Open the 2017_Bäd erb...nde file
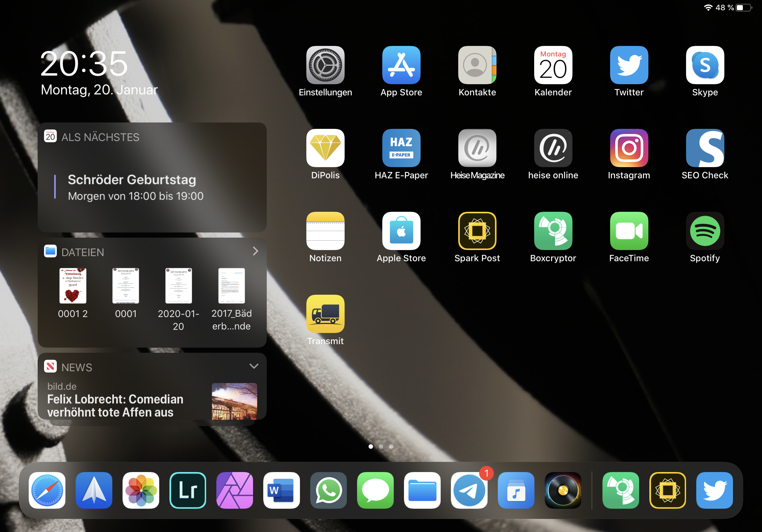Image resolution: width=762 pixels, height=532 pixels. [x=231, y=285]
